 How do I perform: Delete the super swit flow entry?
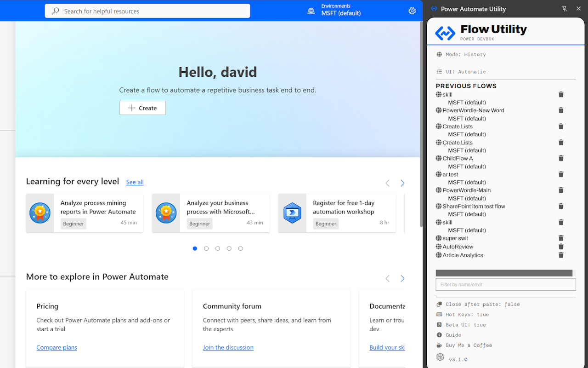tap(561, 238)
